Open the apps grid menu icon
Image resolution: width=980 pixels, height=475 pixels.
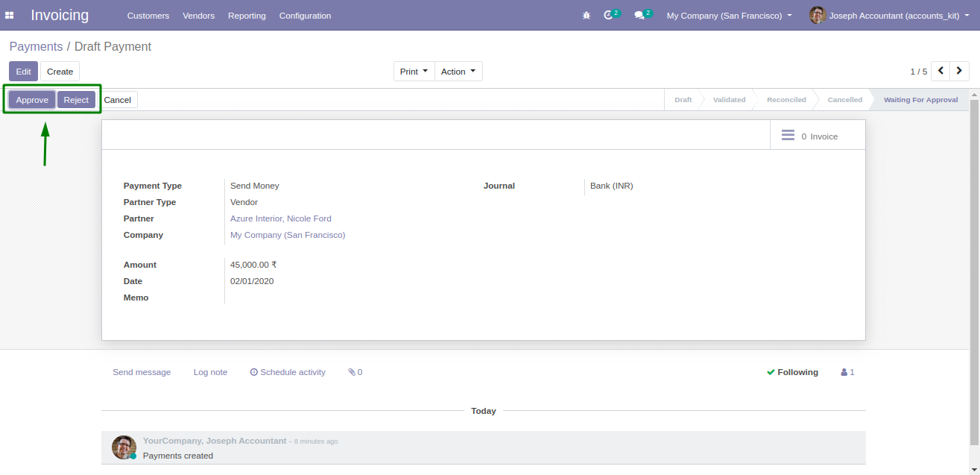pos(10,16)
